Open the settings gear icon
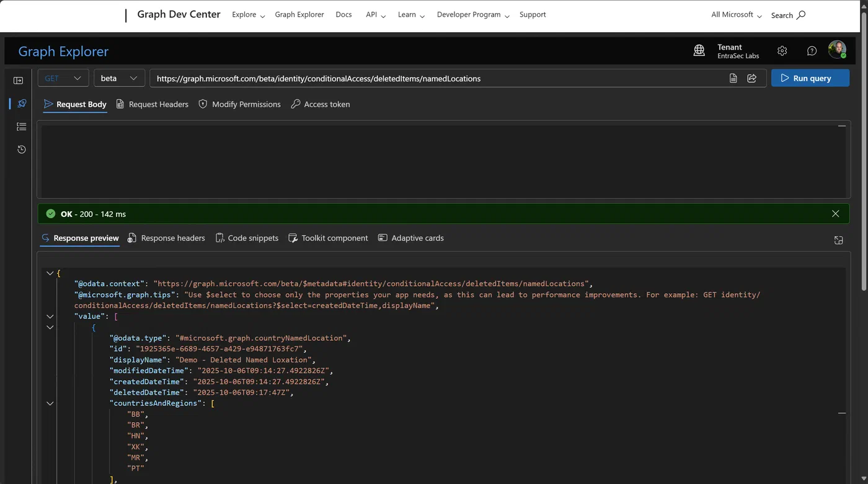 782,51
